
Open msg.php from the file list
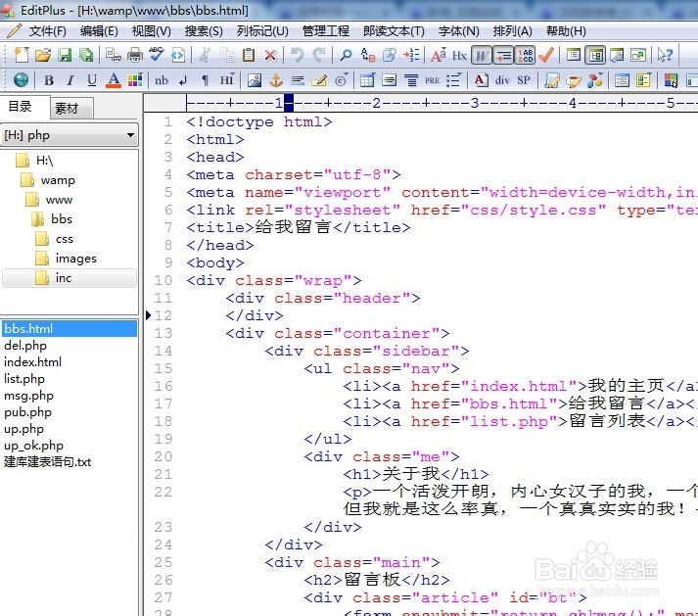click(x=28, y=396)
